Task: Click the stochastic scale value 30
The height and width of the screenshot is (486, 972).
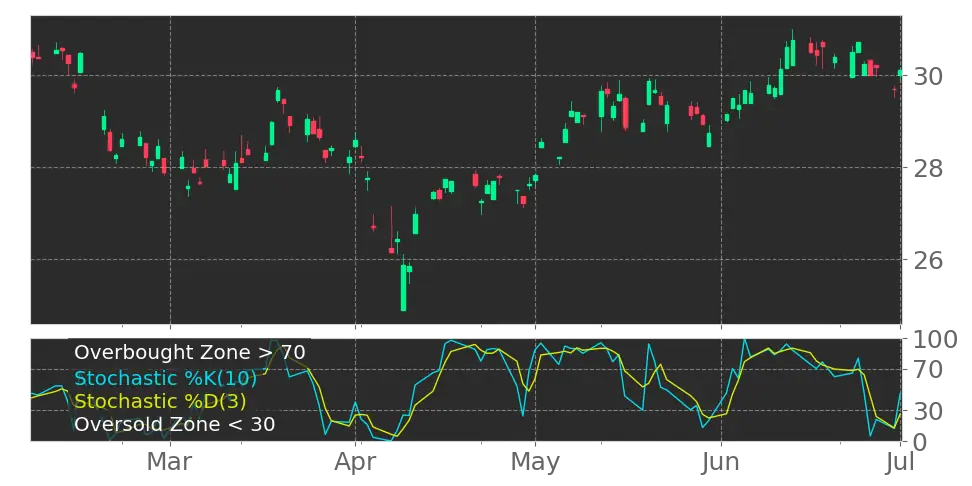Action: 928,411
